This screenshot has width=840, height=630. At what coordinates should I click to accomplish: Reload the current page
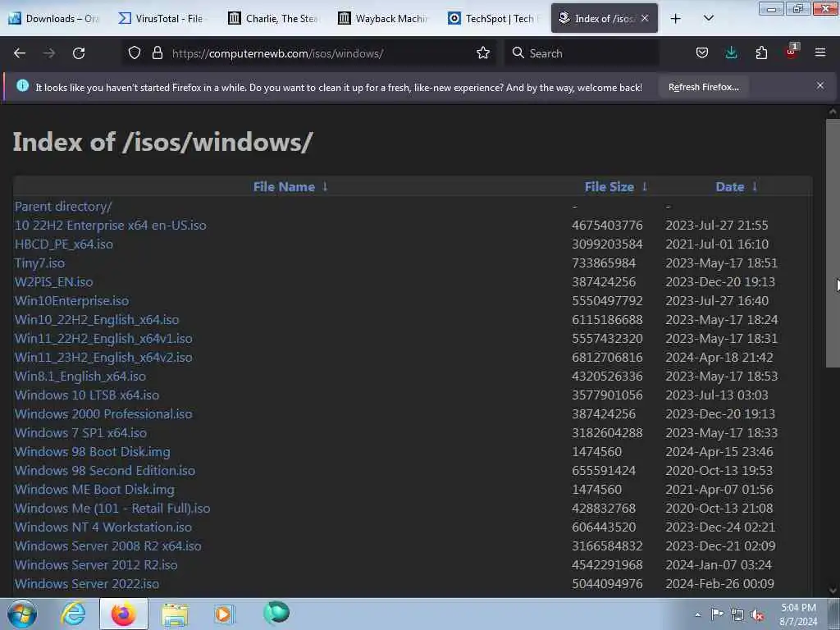coord(79,53)
